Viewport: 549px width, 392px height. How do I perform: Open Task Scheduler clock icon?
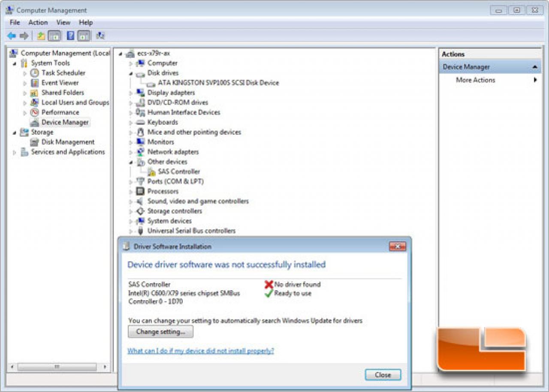pyautogui.click(x=35, y=73)
